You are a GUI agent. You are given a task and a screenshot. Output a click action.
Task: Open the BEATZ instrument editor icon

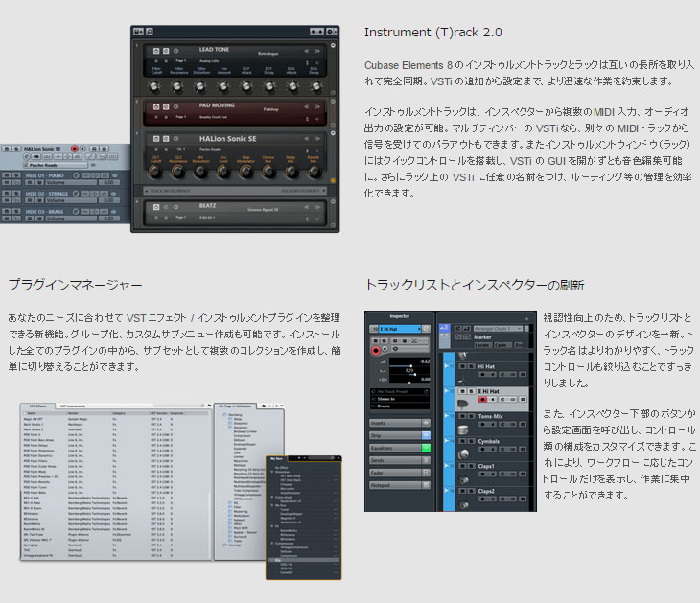coord(166,207)
